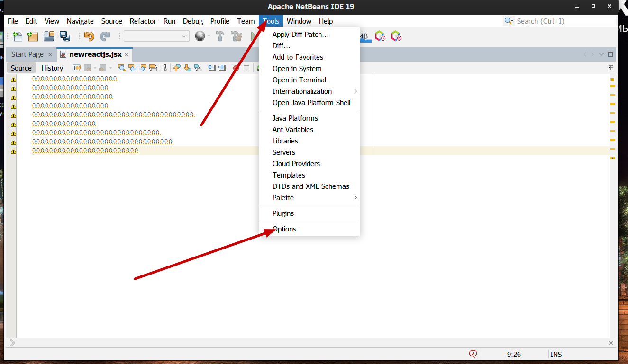Click the globe browser icon

[200, 36]
